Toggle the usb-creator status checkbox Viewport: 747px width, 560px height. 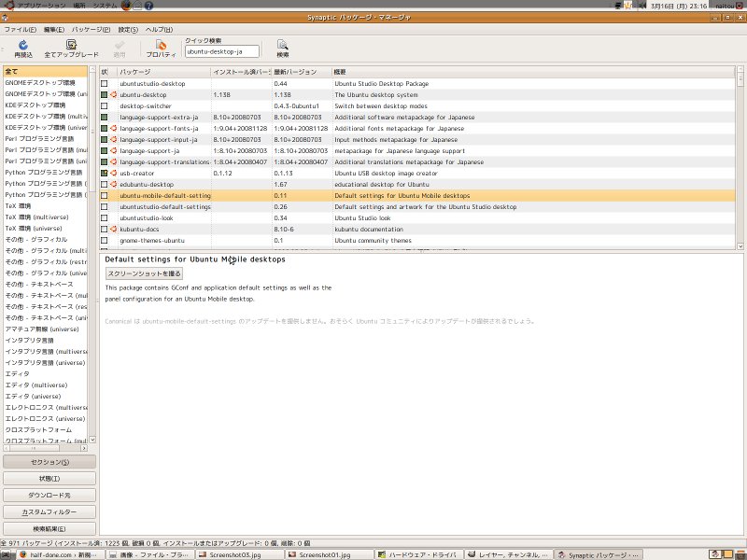[x=105, y=174]
